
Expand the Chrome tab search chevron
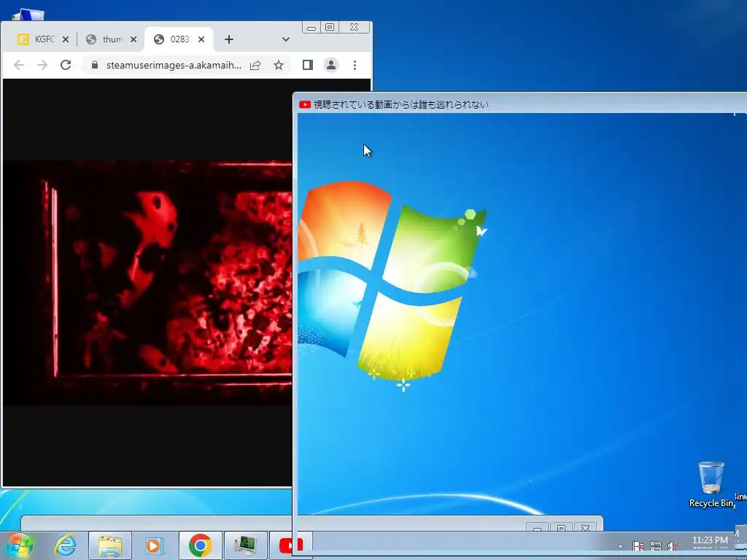[286, 39]
